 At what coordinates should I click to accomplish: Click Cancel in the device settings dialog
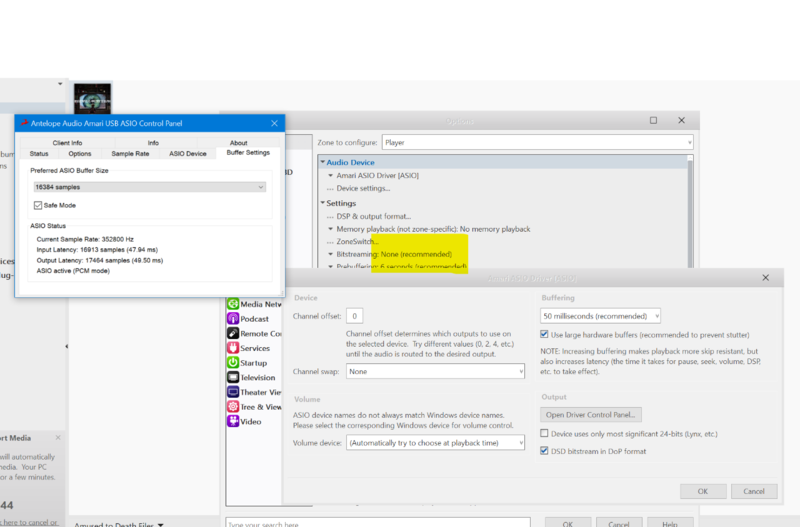(x=753, y=491)
